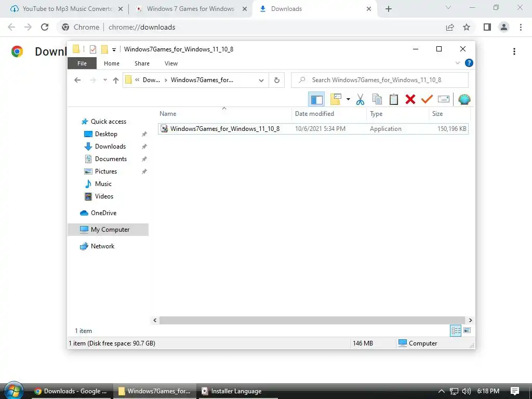
Task: Select Network in navigation pane
Action: pyautogui.click(x=102, y=246)
